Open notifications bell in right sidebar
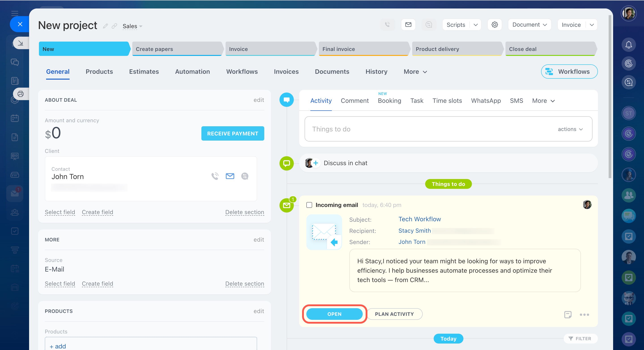The width and height of the screenshot is (644, 350). tap(628, 45)
